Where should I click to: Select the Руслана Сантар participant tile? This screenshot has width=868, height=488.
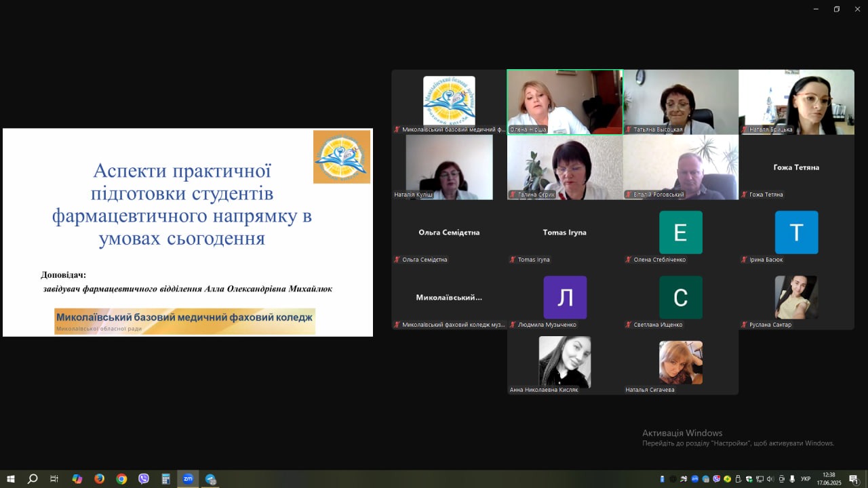coord(796,298)
